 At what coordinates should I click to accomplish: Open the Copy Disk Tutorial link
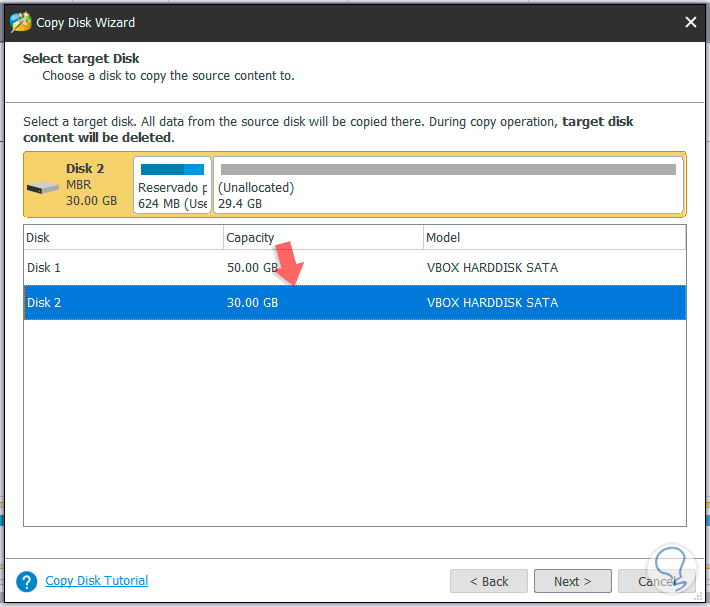pos(96,581)
